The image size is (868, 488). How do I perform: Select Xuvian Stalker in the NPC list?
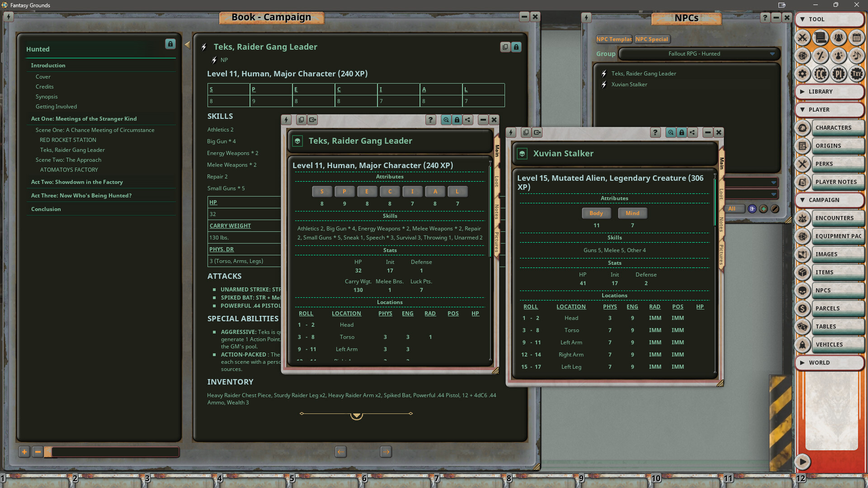[630, 84]
